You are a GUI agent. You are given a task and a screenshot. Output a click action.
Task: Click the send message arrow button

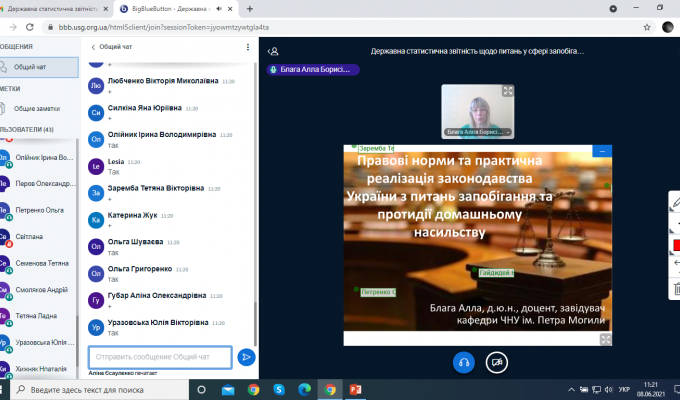tap(246, 356)
